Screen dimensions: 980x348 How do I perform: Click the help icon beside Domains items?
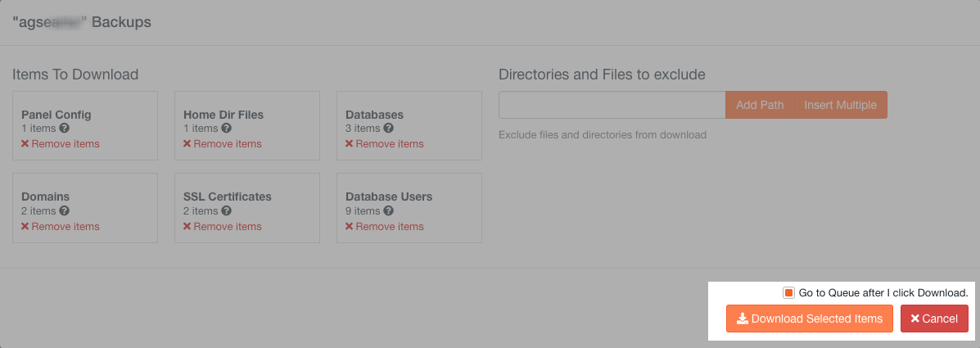pyautogui.click(x=65, y=210)
